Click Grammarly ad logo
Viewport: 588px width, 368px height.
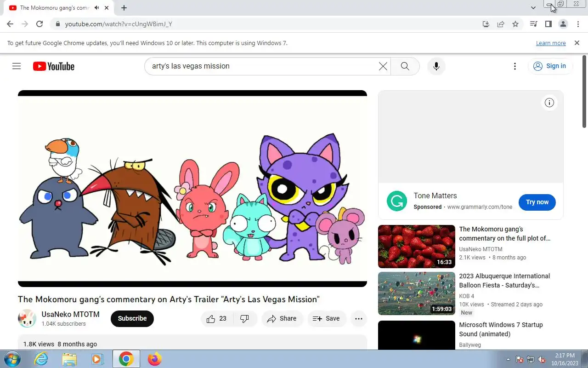click(397, 201)
